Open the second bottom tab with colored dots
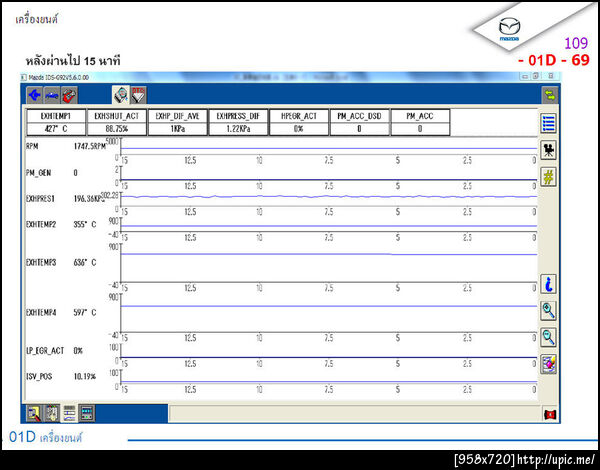The height and width of the screenshot is (470, 600). point(52,413)
